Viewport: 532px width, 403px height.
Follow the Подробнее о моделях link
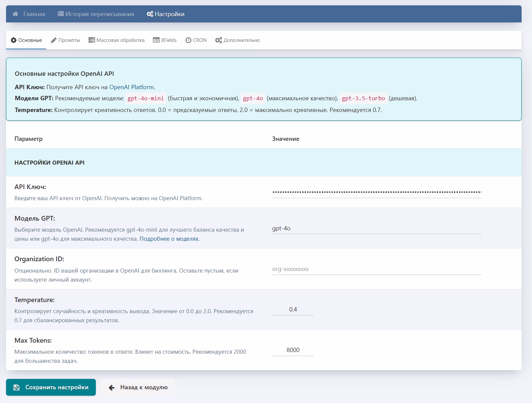(x=169, y=239)
